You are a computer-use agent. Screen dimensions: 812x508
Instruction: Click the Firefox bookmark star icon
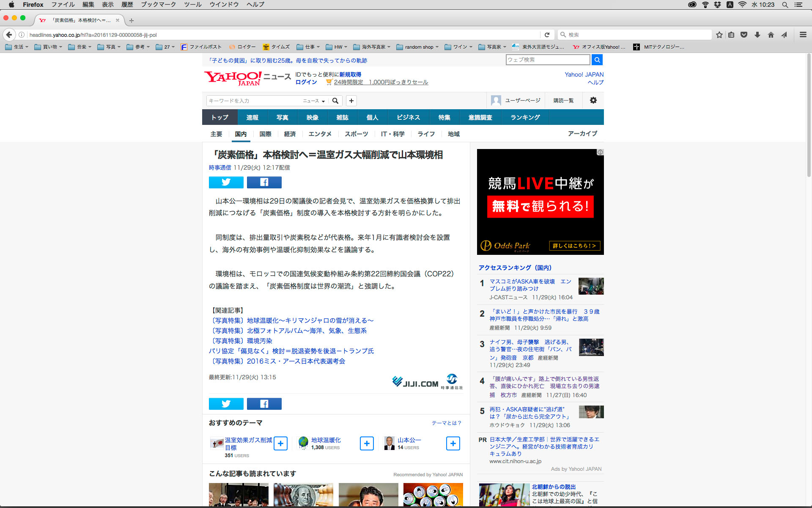click(719, 35)
